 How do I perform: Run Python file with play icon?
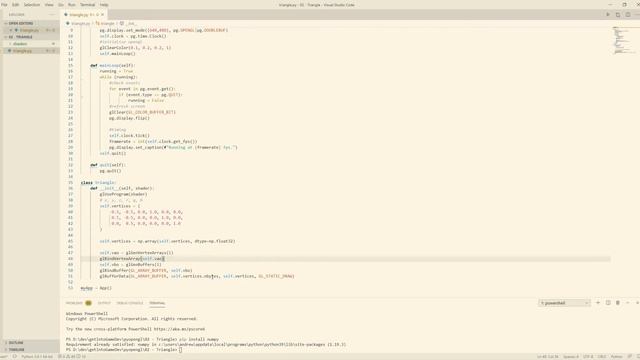pyautogui.click(x=608, y=15)
